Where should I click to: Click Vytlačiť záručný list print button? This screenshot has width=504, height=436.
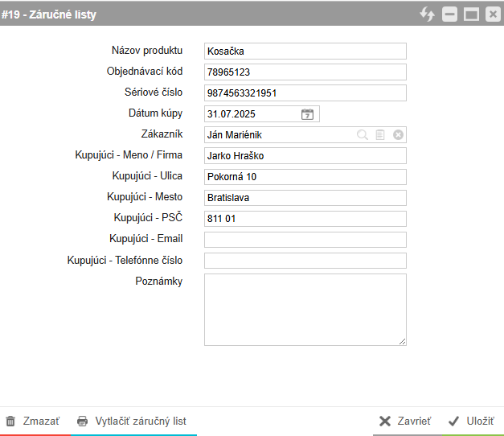click(x=132, y=421)
